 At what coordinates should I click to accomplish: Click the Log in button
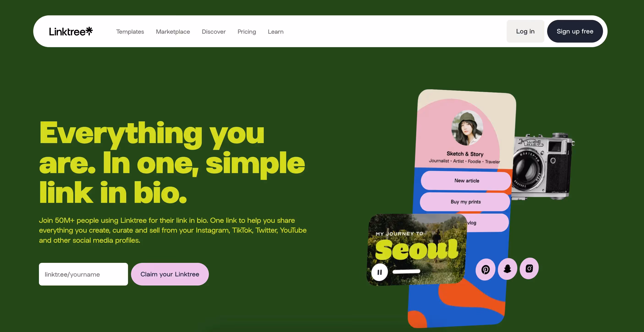tap(525, 31)
